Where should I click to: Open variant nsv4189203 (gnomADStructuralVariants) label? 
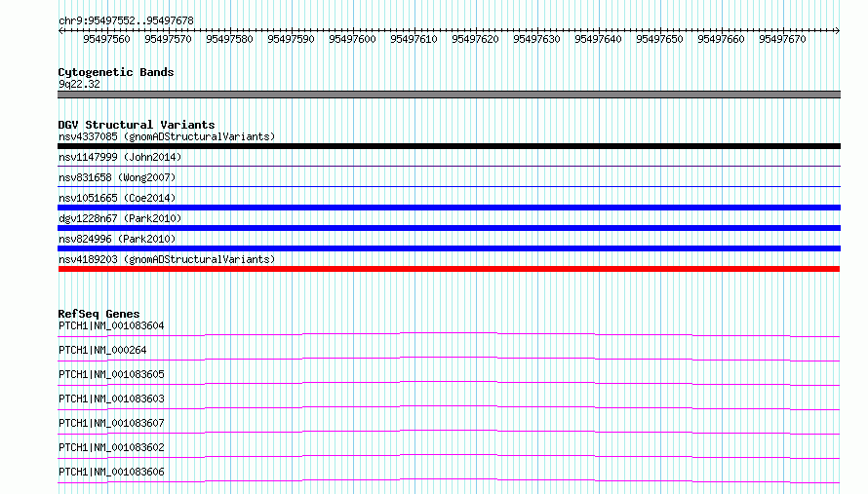[167, 259]
